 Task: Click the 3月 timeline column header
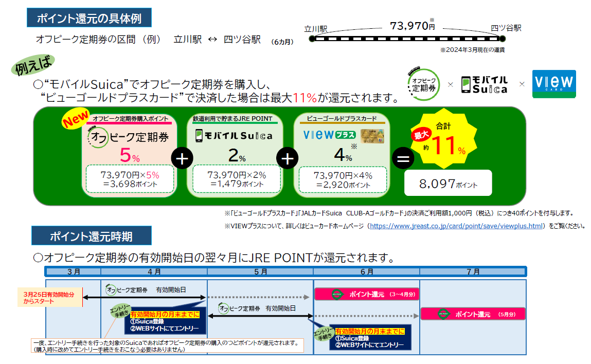(x=74, y=271)
